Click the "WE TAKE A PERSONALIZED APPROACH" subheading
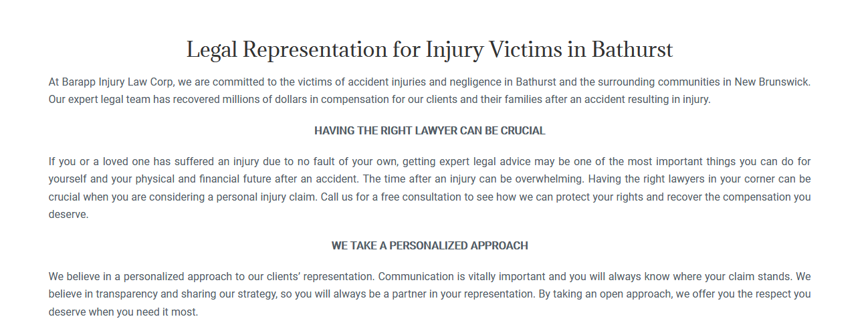 click(430, 246)
